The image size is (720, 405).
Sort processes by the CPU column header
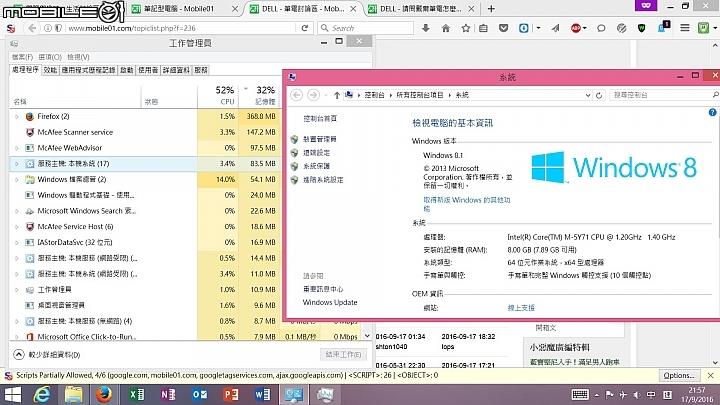[218, 95]
